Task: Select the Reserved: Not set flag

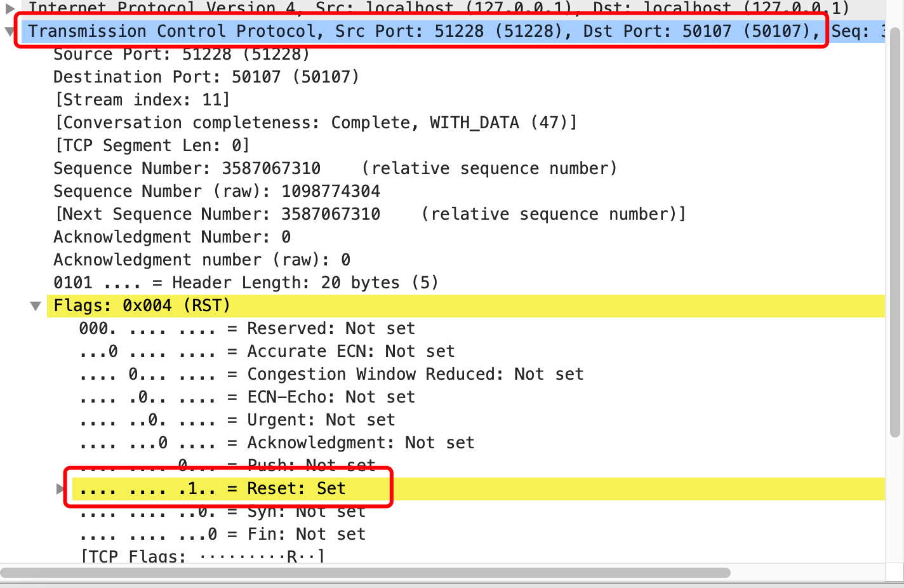Action: click(x=246, y=329)
